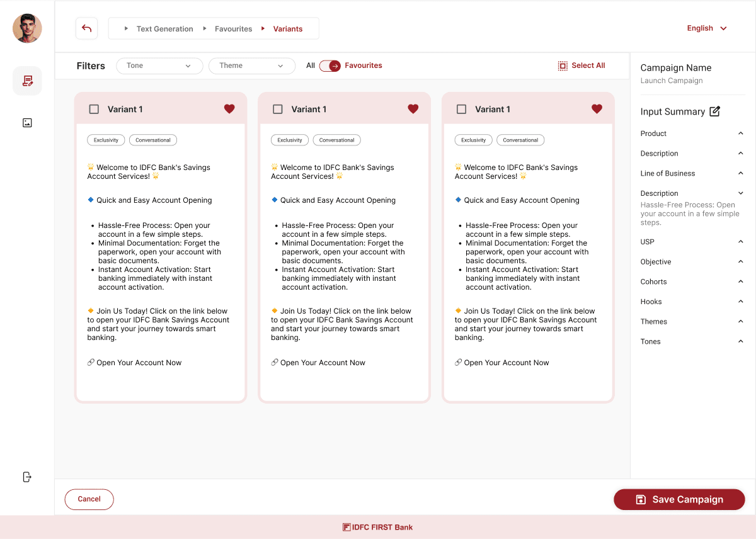Expand the USP section

click(741, 242)
